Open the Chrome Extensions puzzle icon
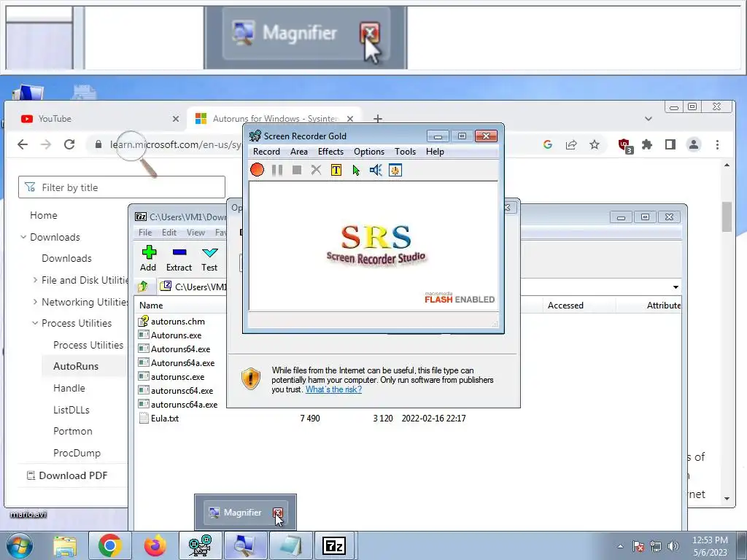Viewport: 747px width, 560px height. (647, 144)
